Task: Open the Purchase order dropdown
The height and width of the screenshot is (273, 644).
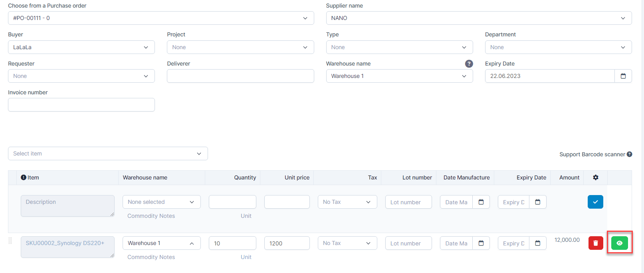Action: point(161,18)
